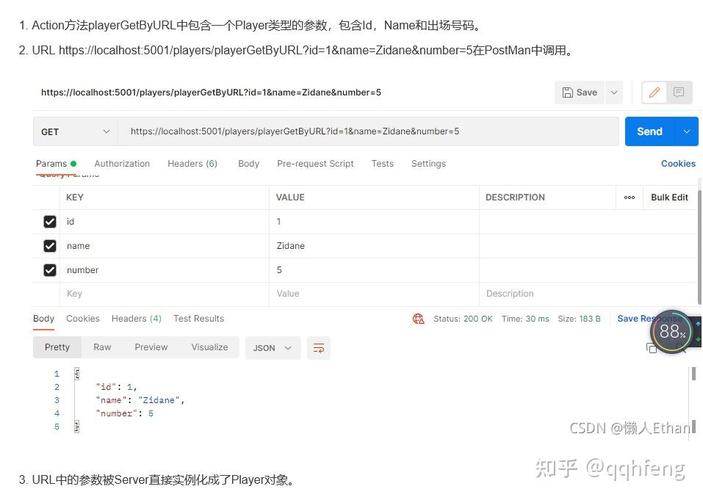Screen dimensions: 703x500
Task: Click the 'id' key cell
Action: [x=164, y=222]
